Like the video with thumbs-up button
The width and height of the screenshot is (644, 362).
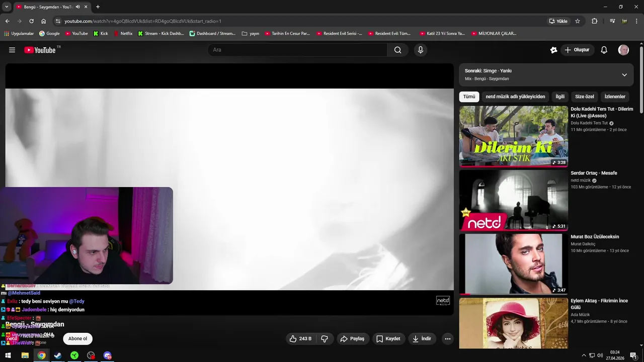(x=300, y=339)
